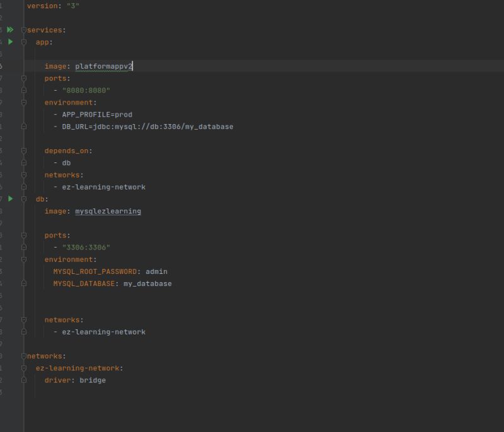The image size is (504, 432).
Task: Open the mysqlezlearning image link
Action: [x=106, y=211]
